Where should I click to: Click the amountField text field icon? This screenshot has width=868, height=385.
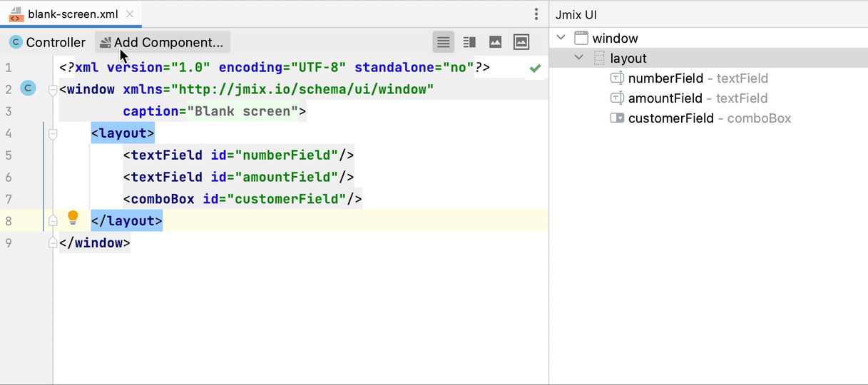pos(617,98)
